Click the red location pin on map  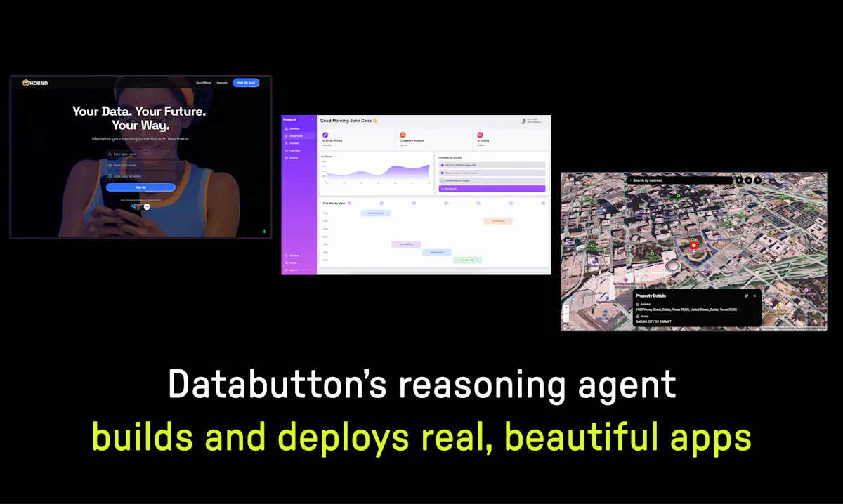[x=693, y=246]
